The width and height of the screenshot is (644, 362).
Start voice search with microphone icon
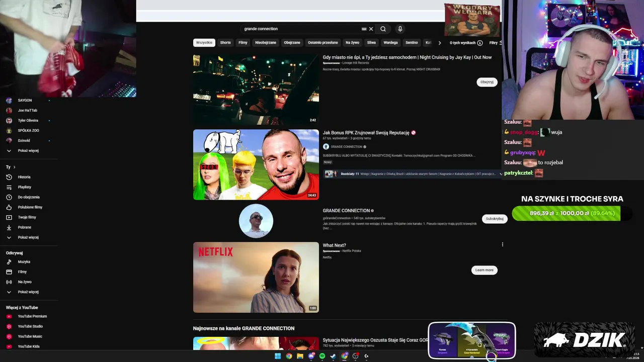point(400,29)
